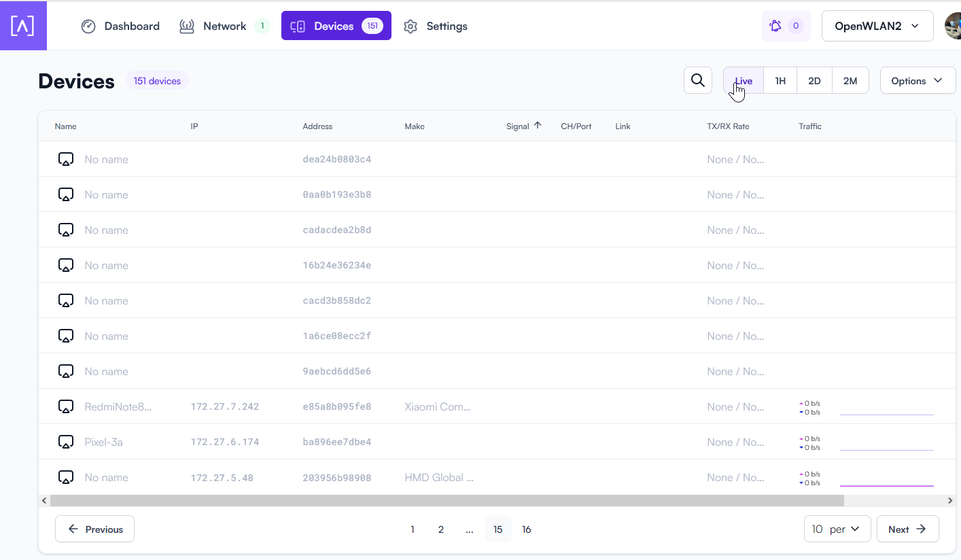The image size is (961, 560).
Task: Click horizontal scrollbar right arrow
Action: click(x=950, y=500)
